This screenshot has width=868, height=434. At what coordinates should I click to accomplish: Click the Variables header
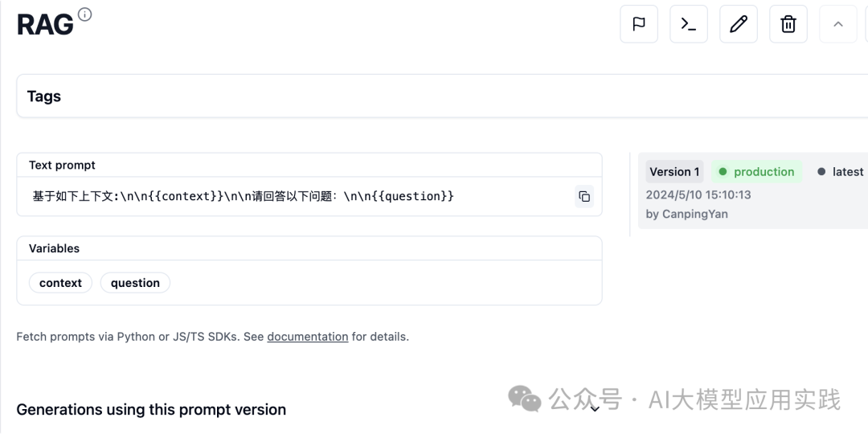[x=55, y=248]
